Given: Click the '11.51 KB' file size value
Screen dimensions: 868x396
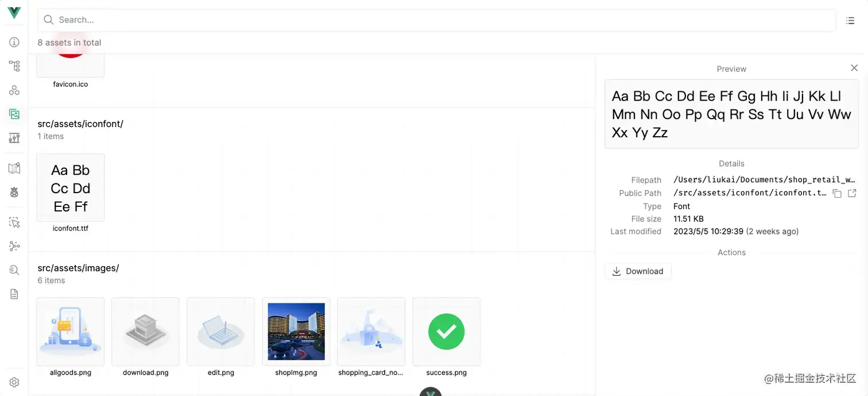Looking at the screenshot, I should pyautogui.click(x=689, y=219).
